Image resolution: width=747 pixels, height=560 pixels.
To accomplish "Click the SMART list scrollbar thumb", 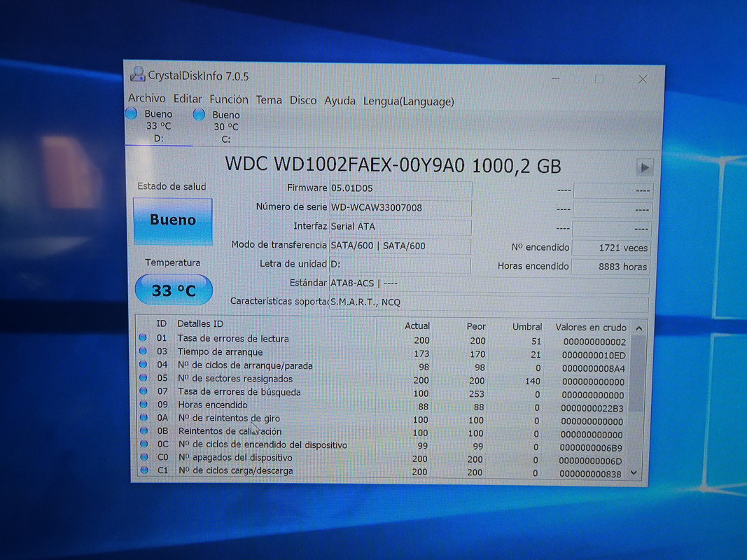I will [x=637, y=374].
